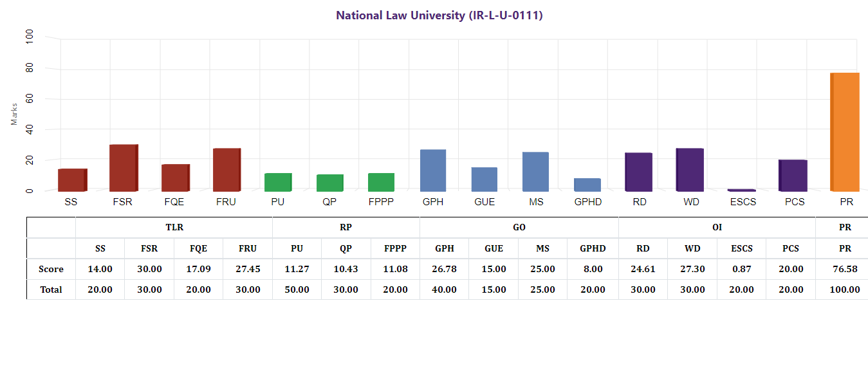This screenshot has width=868, height=386.
Task: Click the RP group header cell
Action: click(x=346, y=228)
